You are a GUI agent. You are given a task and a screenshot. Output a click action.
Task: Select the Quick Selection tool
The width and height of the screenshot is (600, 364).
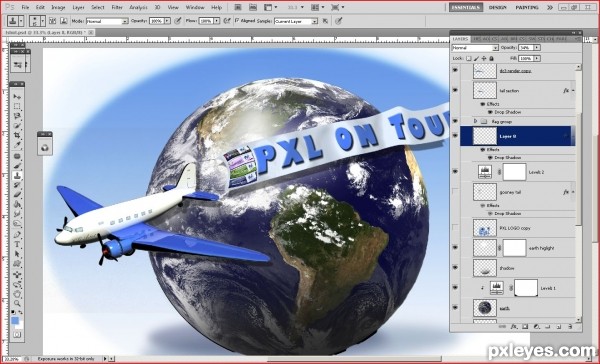[x=17, y=126]
